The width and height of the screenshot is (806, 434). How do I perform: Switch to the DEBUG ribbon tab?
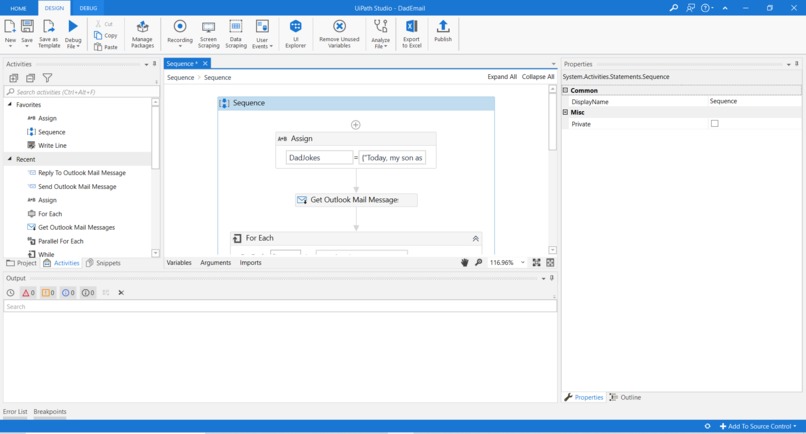click(x=88, y=8)
